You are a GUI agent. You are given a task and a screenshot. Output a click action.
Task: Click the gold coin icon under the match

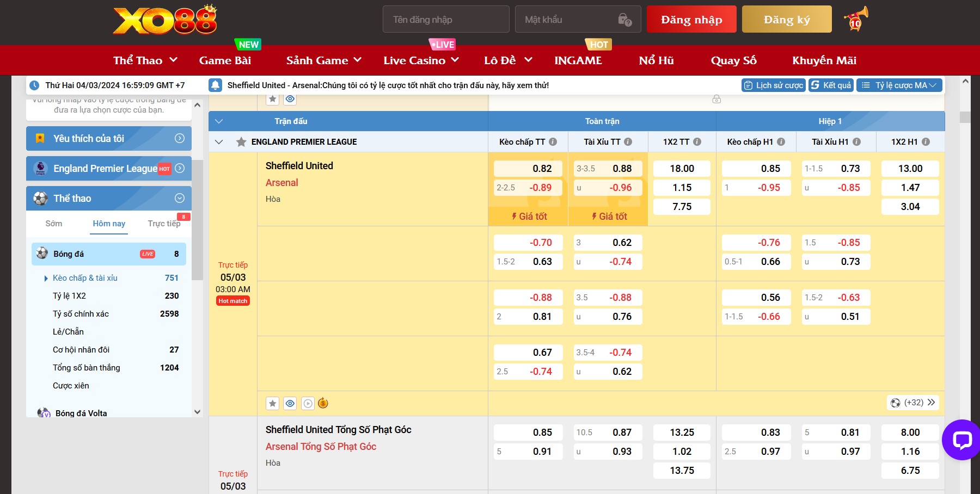pyautogui.click(x=323, y=403)
